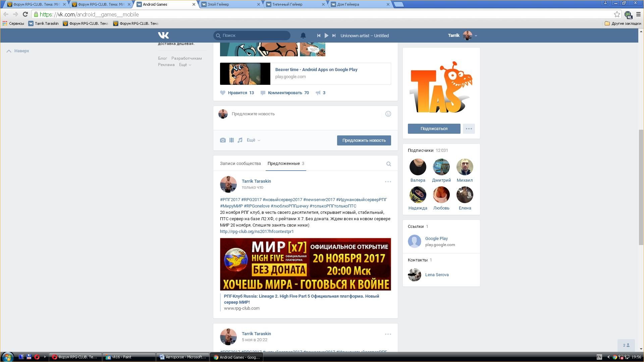This screenshot has width=644, height=362.
Task: Open more community actions ellipsis button
Action: click(x=469, y=129)
